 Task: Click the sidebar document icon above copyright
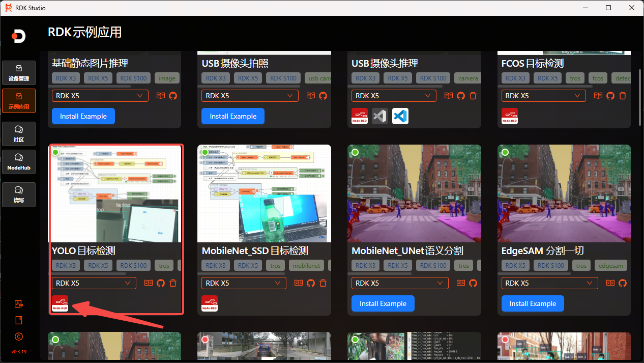(19, 320)
